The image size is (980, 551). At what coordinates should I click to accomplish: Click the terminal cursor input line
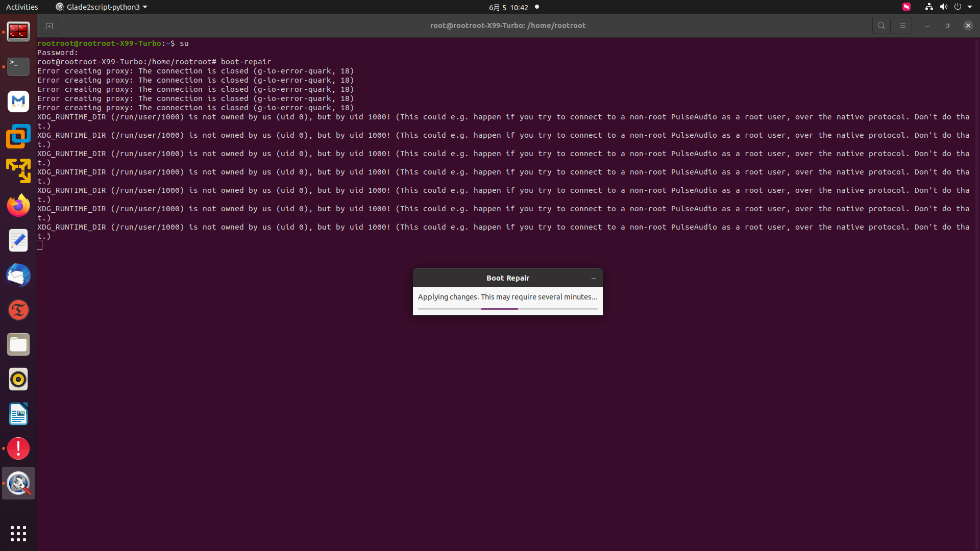(x=40, y=245)
